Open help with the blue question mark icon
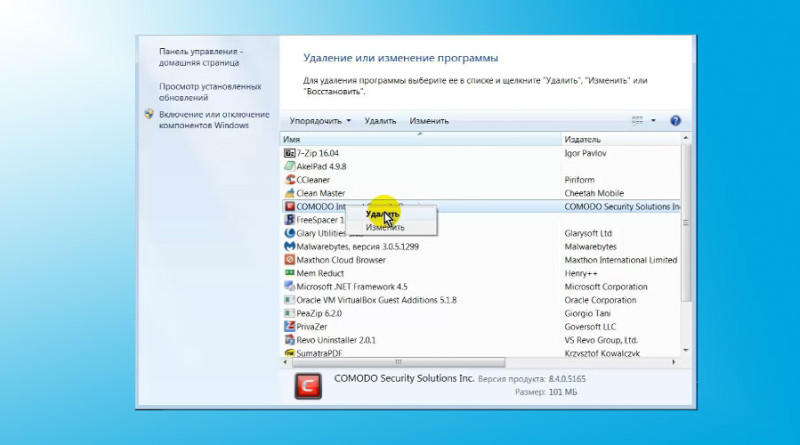 click(676, 121)
